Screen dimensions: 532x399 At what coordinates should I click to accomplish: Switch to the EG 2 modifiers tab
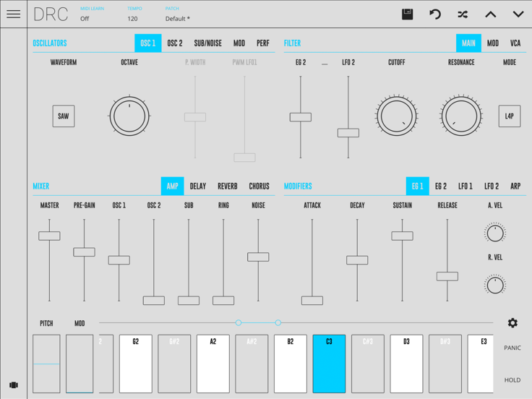tap(441, 186)
